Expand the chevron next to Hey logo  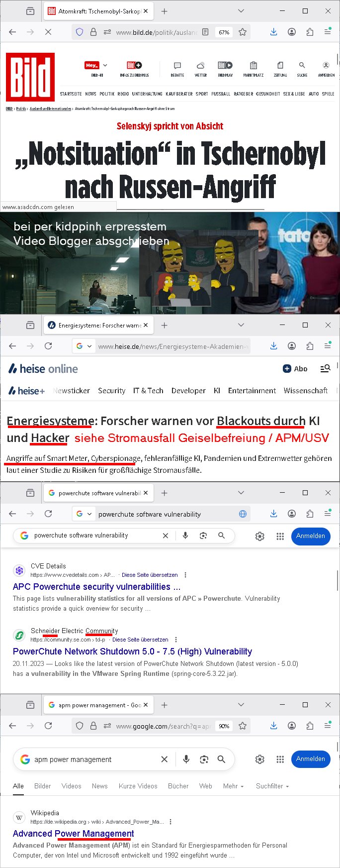click(x=105, y=65)
